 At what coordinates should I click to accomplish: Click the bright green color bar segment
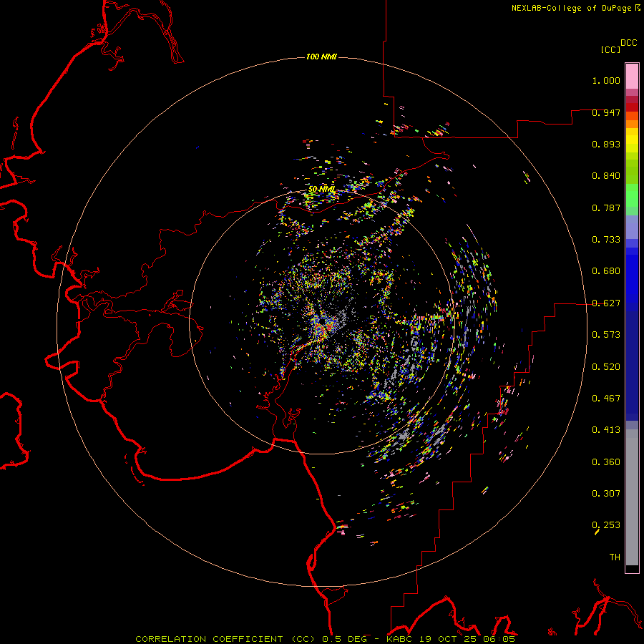[x=632, y=195]
